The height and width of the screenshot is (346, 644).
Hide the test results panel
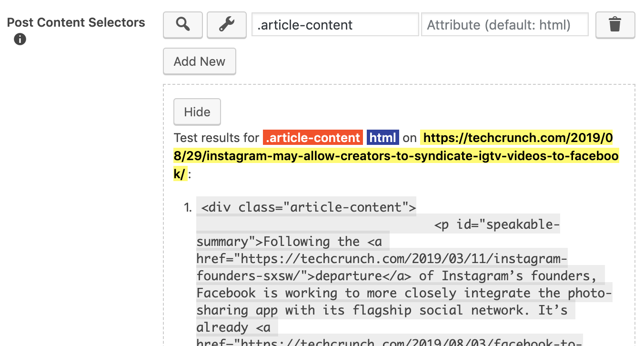[197, 112]
